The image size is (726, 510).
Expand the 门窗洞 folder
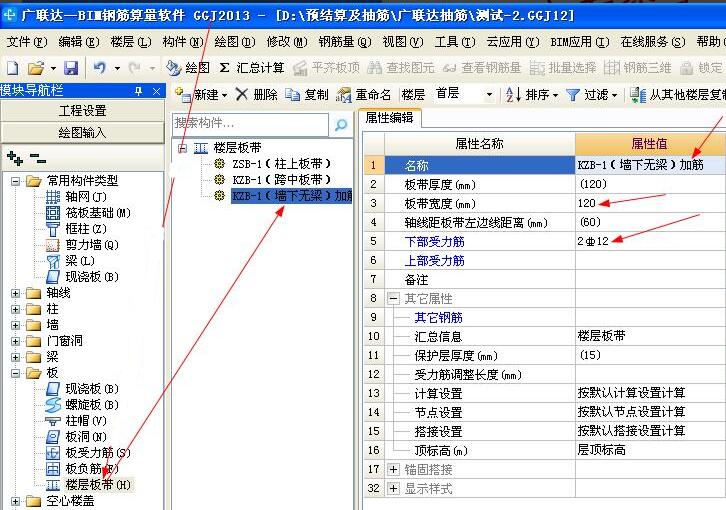click(16, 341)
